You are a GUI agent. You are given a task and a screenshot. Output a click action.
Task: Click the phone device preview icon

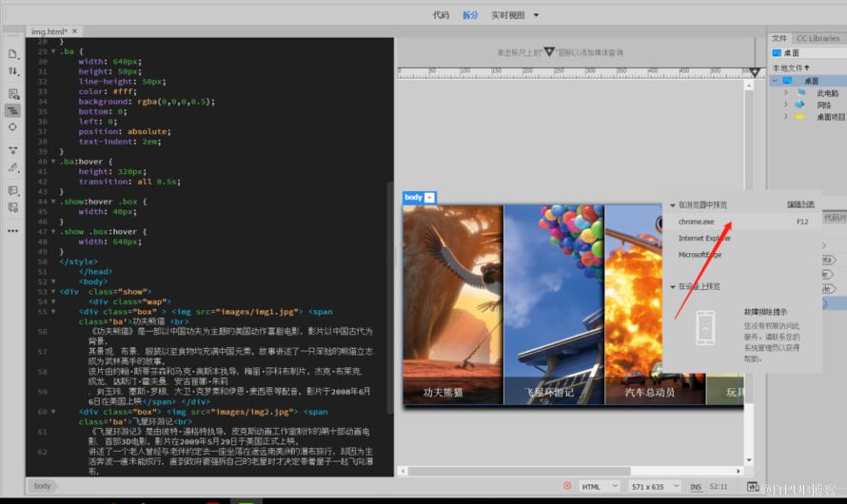point(705,327)
